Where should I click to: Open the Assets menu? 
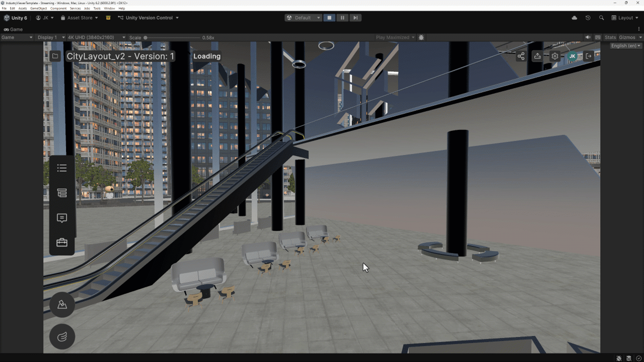pyautogui.click(x=22, y=8)
